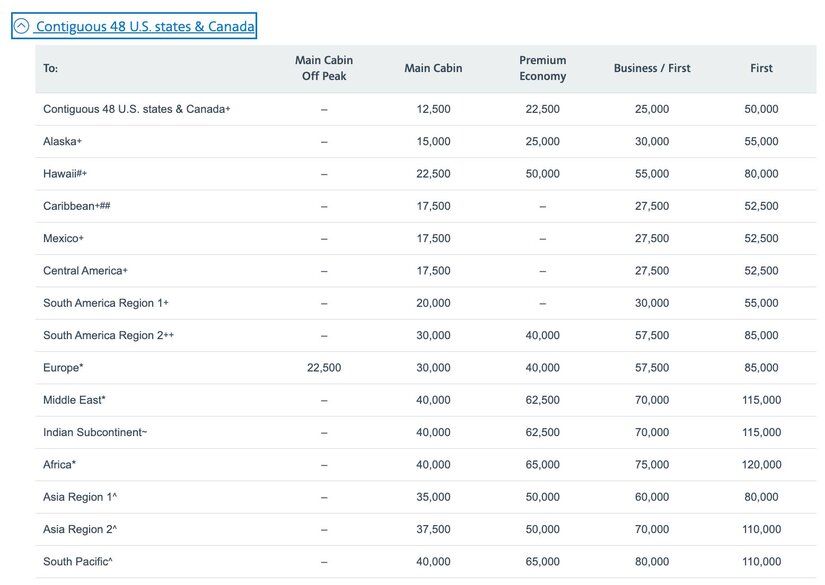This screenshot has height=585, width=825.
Task: Click the South Pacific row label
Action: 77,562
